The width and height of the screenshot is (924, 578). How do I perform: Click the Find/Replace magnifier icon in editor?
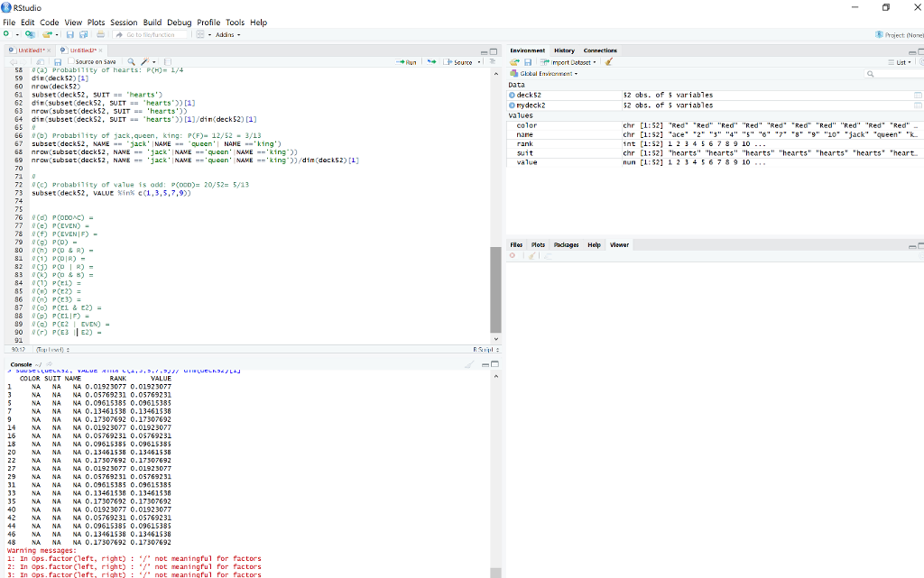[x=132, y=62]
